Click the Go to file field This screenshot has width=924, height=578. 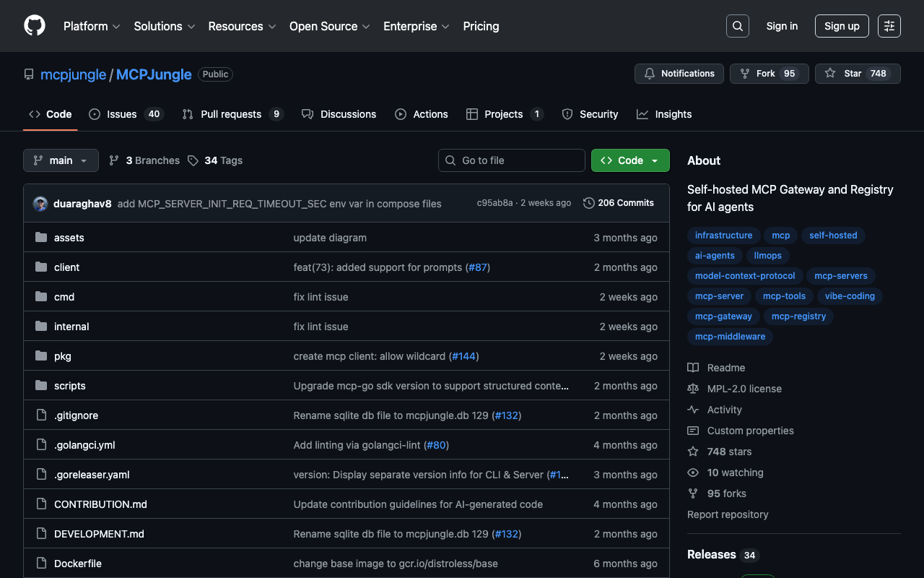pyautogui.click(x=511, y=160)
